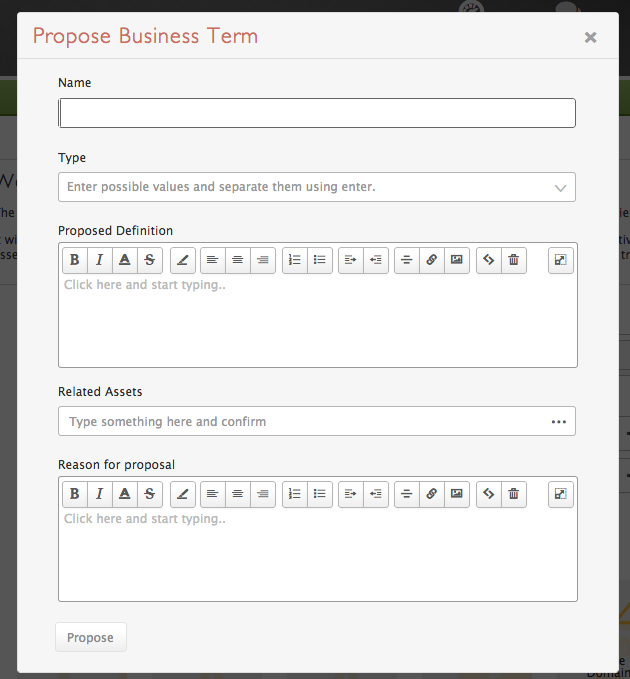Viewport: 630px width, 679px height.
Task: Apply strikethrough in Proposed Definition editor
Action: point(150,260)
